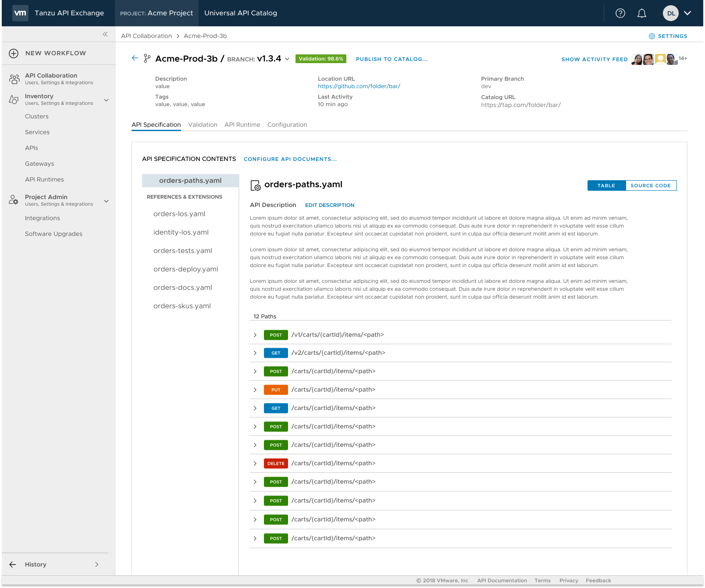
Task: Select identity-los.yaml
Action: [x=181, y=232]
